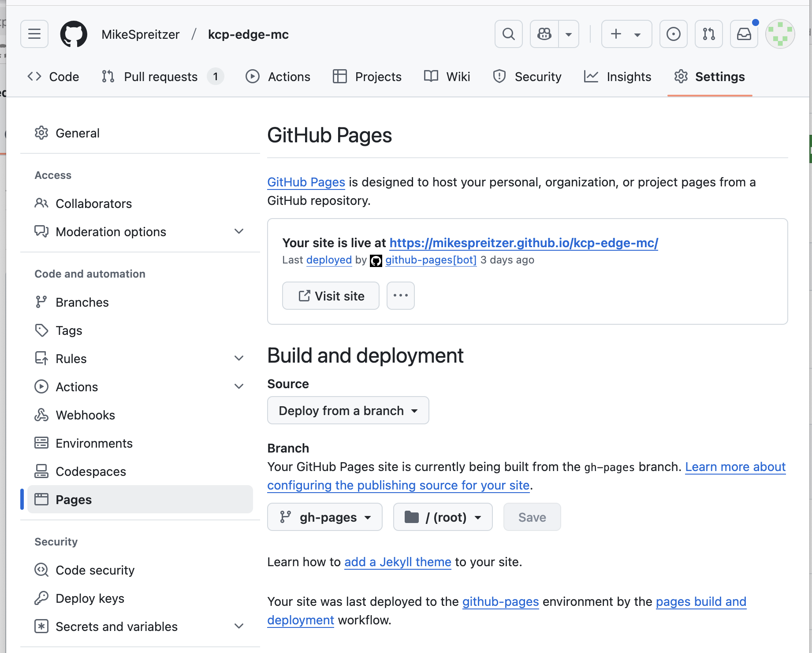Open the pull requests header icon

point(708,34)
